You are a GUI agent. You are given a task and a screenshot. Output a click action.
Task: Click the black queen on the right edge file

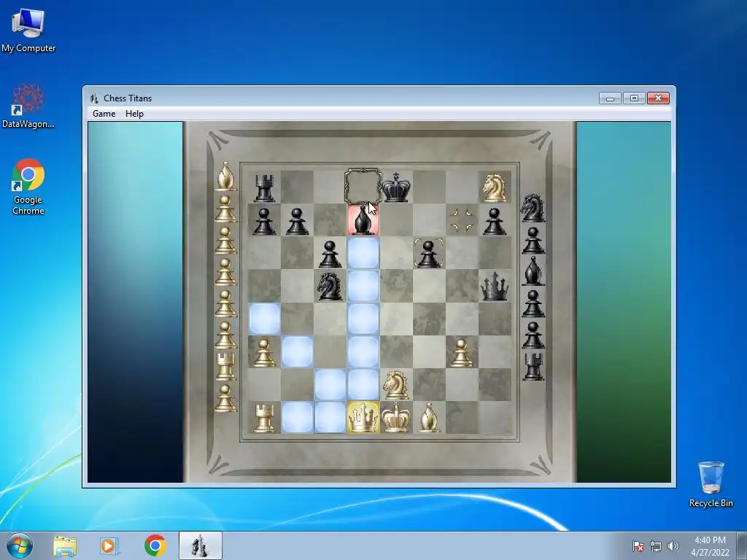pyautogui.click(x=495, y=286)
